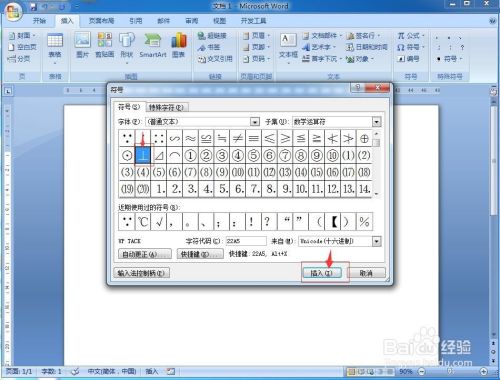
Task: Select the Symbols (符号) tab in dialog
Action: 129,107
